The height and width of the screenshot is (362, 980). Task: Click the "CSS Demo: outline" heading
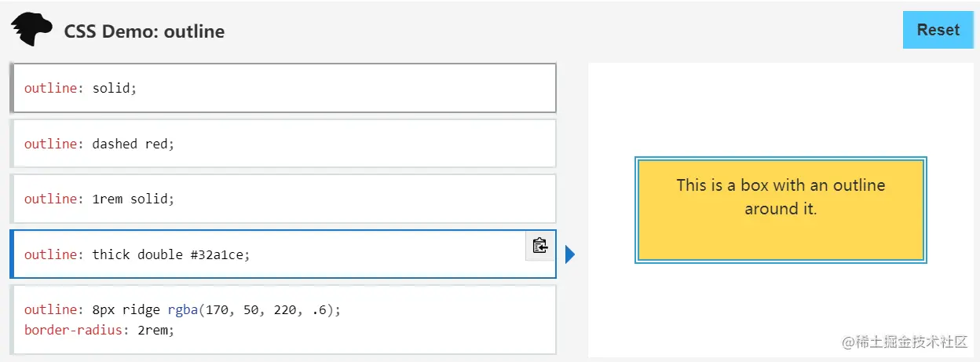(x=144, y=31)
